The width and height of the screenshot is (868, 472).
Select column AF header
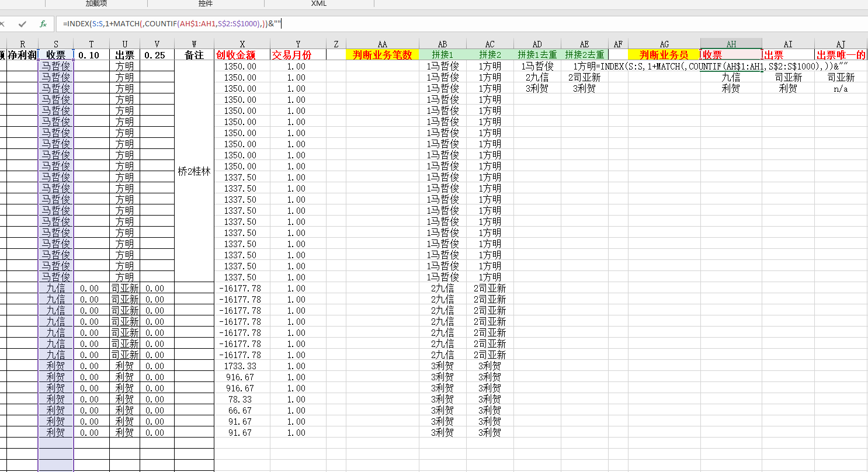618,44
